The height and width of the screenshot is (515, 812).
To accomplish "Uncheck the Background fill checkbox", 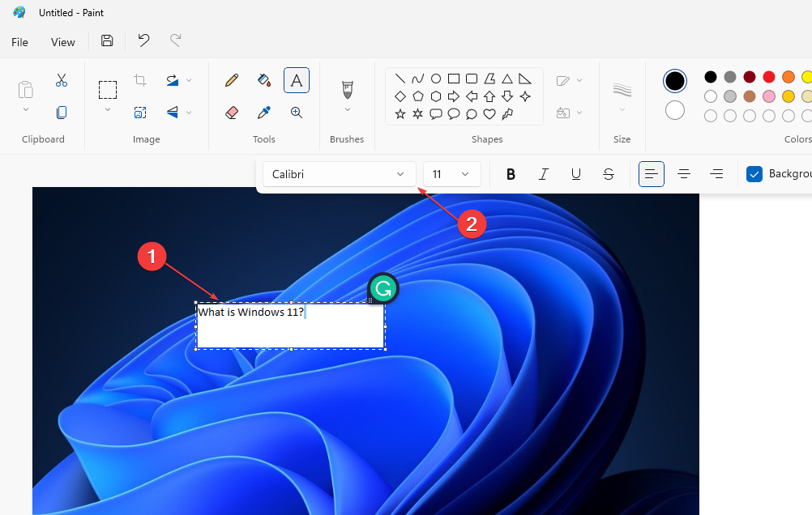I will tap(754, 174).
